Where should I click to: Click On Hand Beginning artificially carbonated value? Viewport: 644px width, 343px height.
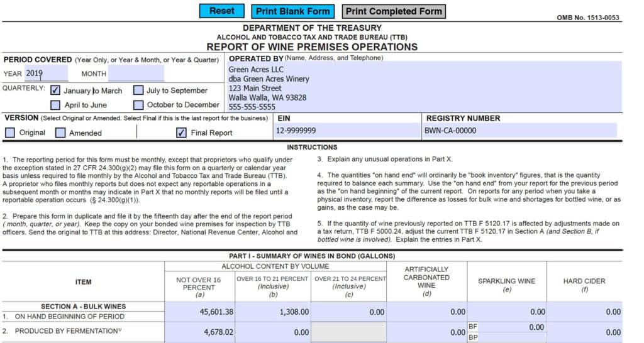[x=427, y=312]
